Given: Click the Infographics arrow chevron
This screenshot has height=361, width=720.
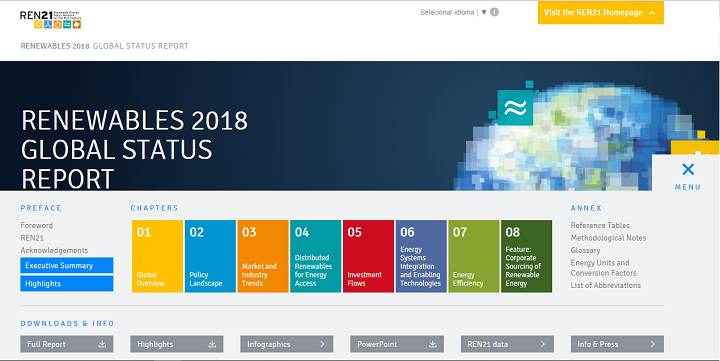Looking at the screenshot, I should tap(322, 344).
